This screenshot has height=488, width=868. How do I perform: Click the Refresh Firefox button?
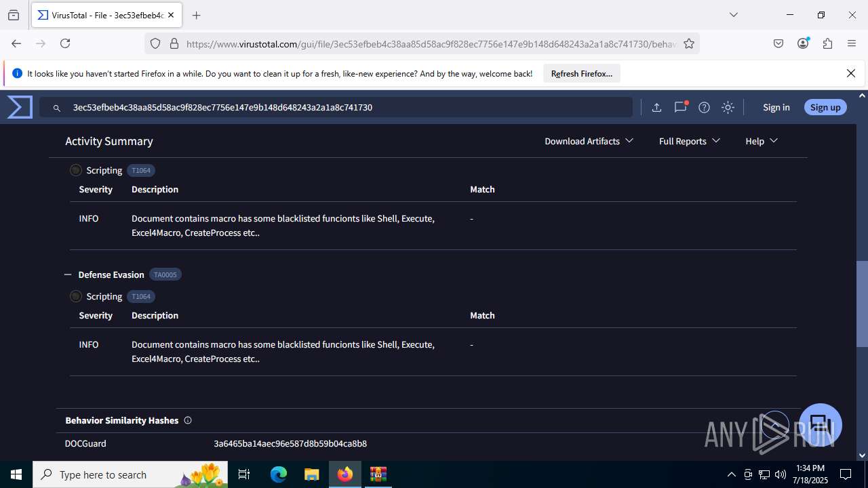[582, 73]
